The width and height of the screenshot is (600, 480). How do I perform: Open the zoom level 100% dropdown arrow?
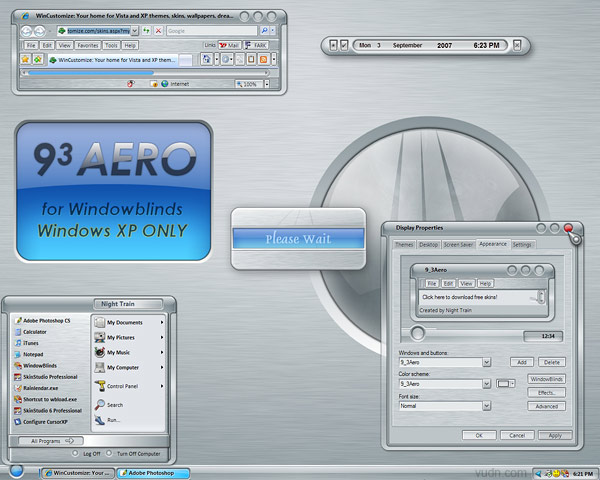coord(267,84)
